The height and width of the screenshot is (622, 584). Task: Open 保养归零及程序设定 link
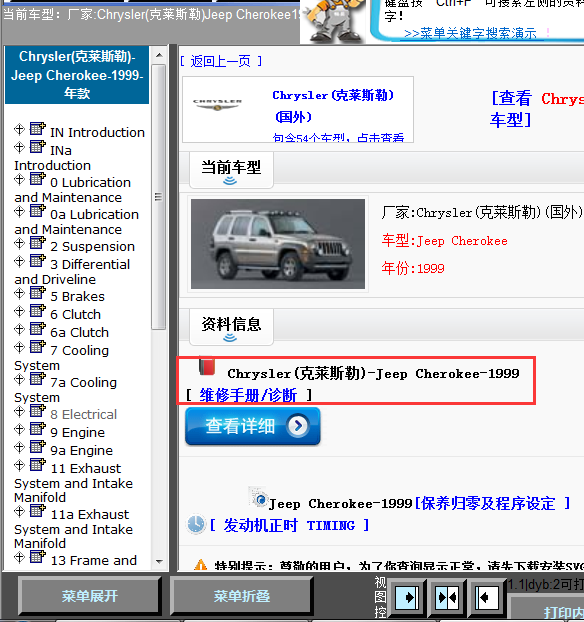tap(492, 503)
